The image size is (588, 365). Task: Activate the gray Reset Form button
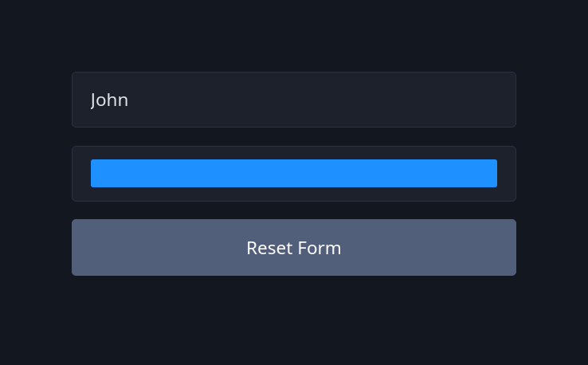click(293, 248)
